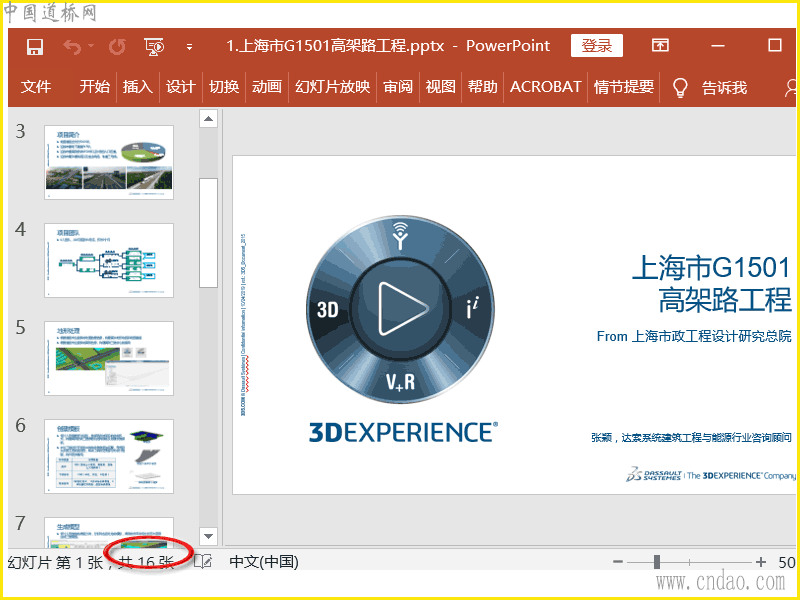Click the 3DEXPERIENCE logo text
Screen dimensions: 800x600
[x=403, y=433]
